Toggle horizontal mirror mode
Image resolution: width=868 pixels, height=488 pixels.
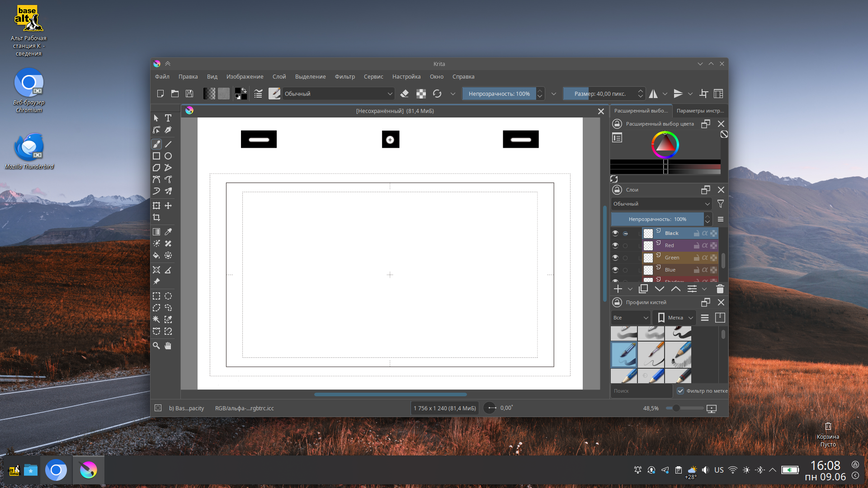653,94
